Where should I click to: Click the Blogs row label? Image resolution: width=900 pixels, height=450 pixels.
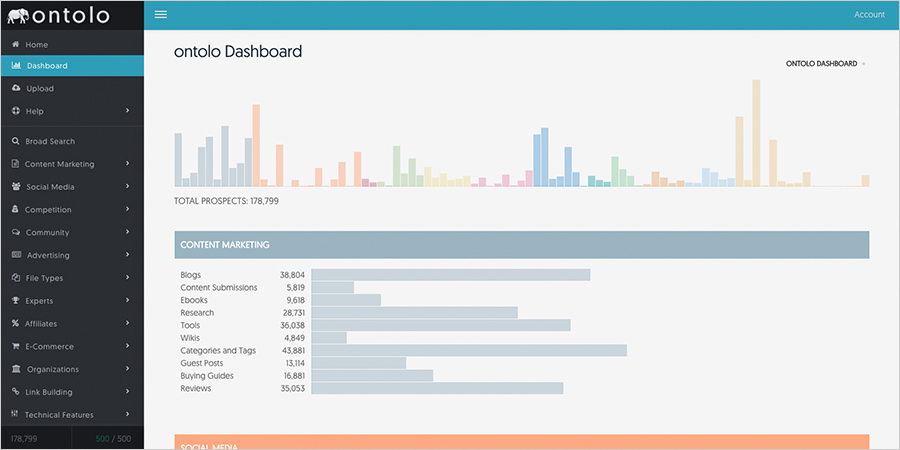(x=191, y=275)
